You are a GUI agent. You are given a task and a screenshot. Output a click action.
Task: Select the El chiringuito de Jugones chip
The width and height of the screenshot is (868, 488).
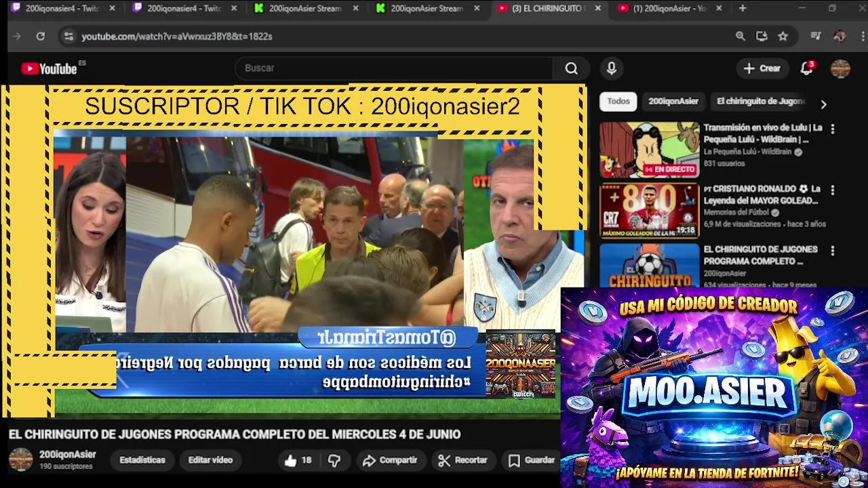pyautogui.click(x=760, y=101)
